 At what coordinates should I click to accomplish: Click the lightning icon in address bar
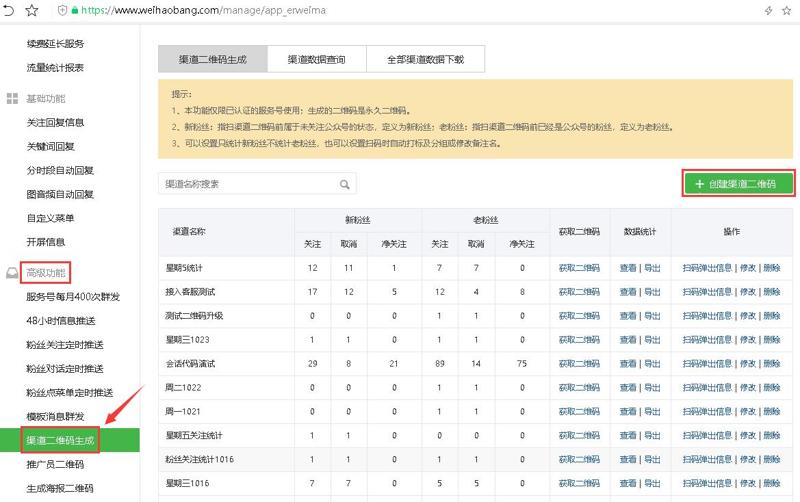point(767,9)
